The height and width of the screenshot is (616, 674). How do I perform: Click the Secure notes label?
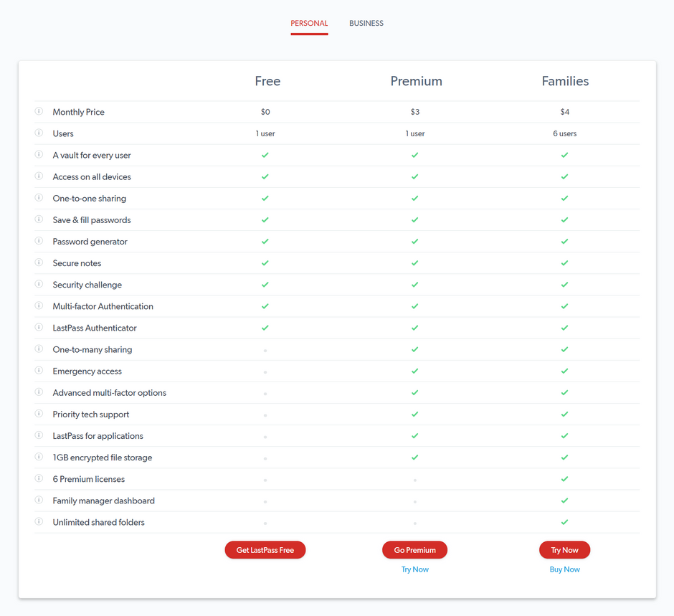tap(77, 263)
